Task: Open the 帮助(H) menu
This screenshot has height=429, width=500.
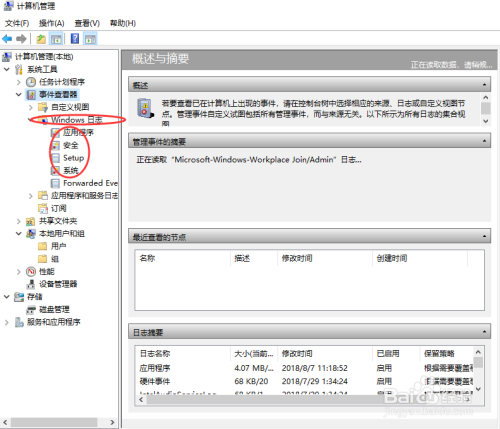Action: (123, 23)
